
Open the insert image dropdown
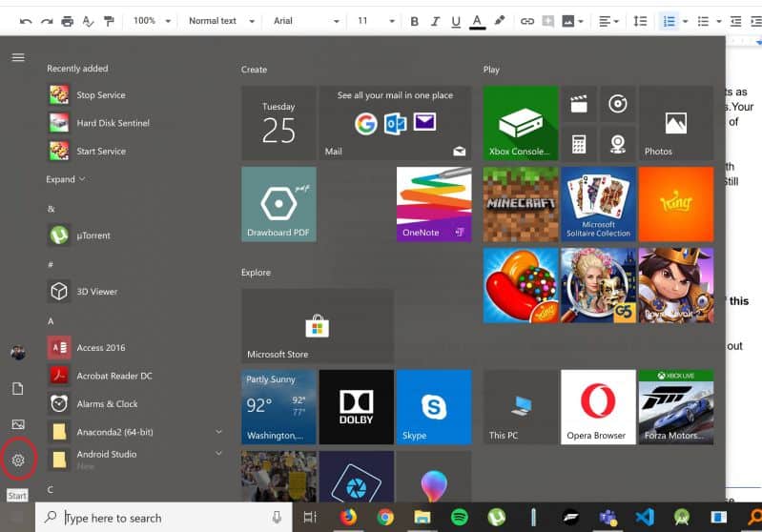coord(573,21)
